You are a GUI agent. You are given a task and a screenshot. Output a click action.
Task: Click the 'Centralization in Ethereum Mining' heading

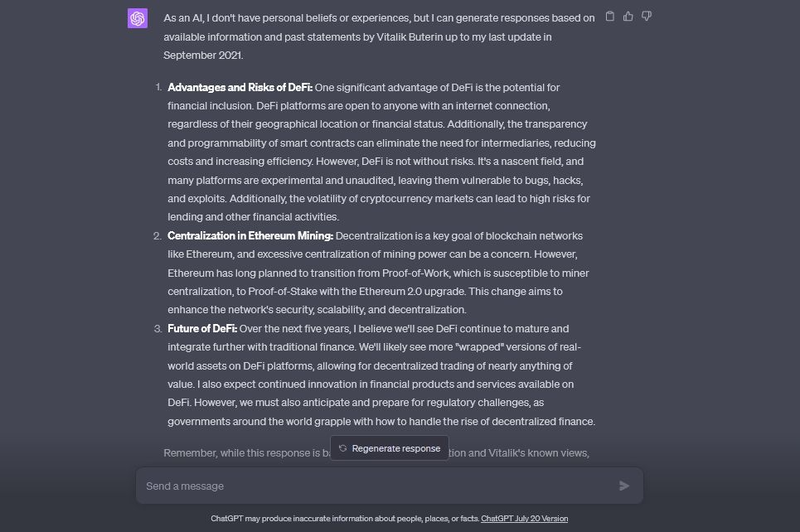(250, 235)
